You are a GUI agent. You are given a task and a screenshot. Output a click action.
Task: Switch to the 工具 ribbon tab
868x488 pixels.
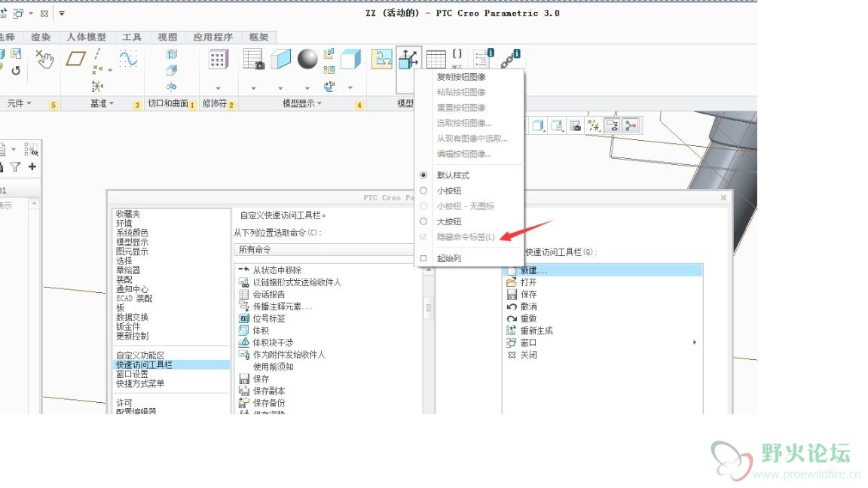(x=132, y=37)
